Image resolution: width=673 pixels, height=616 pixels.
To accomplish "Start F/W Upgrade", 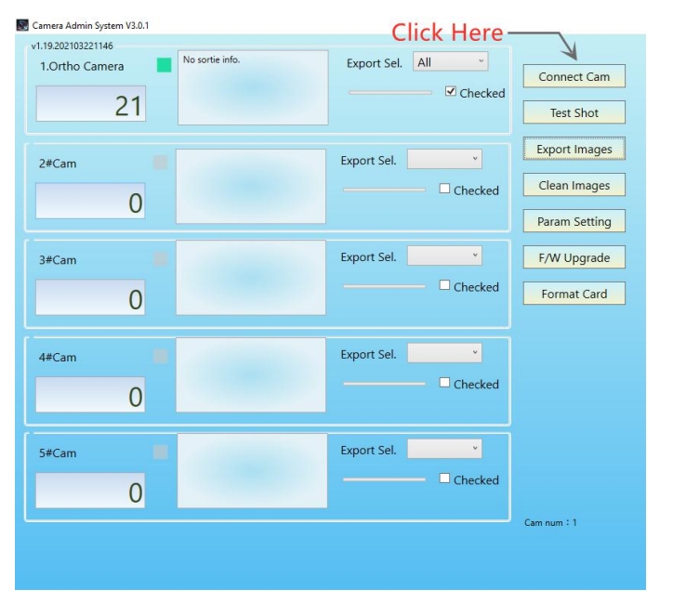I will pyautogui.click(x=574, y=257).
